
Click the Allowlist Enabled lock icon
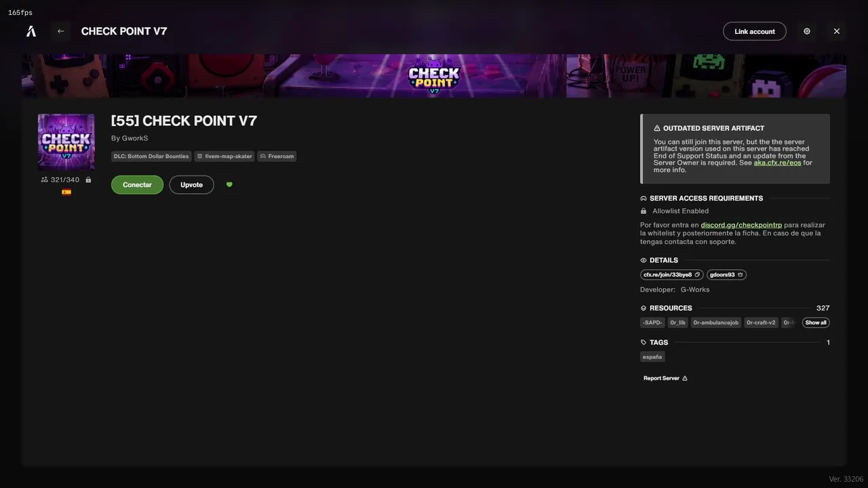pos(644,211)
